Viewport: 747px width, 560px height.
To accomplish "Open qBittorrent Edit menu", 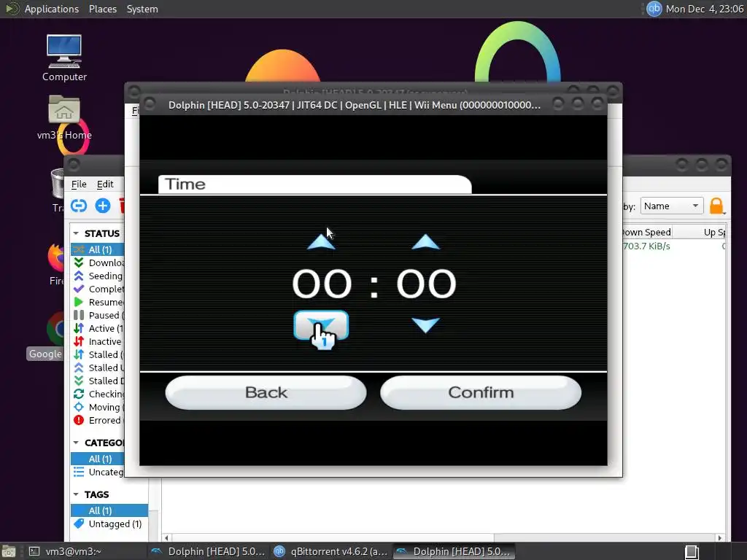I will 105,184.
